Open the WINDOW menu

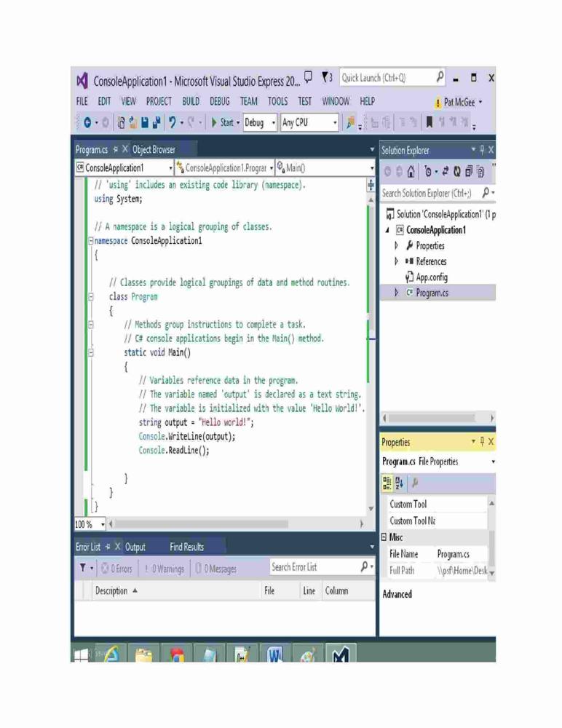(336, 101)
